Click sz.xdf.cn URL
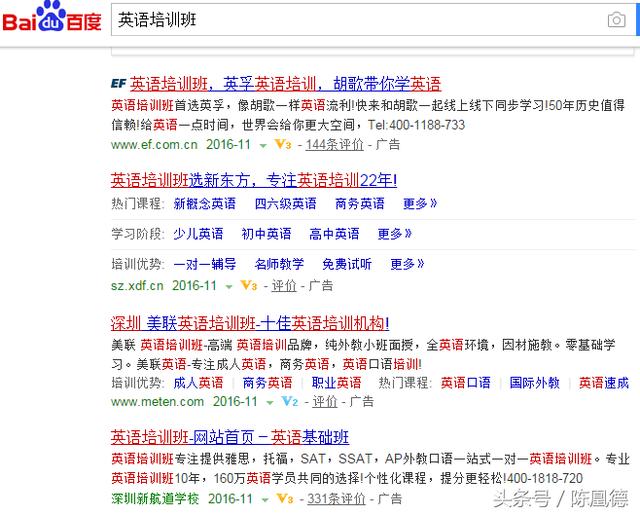 point(137,286)
